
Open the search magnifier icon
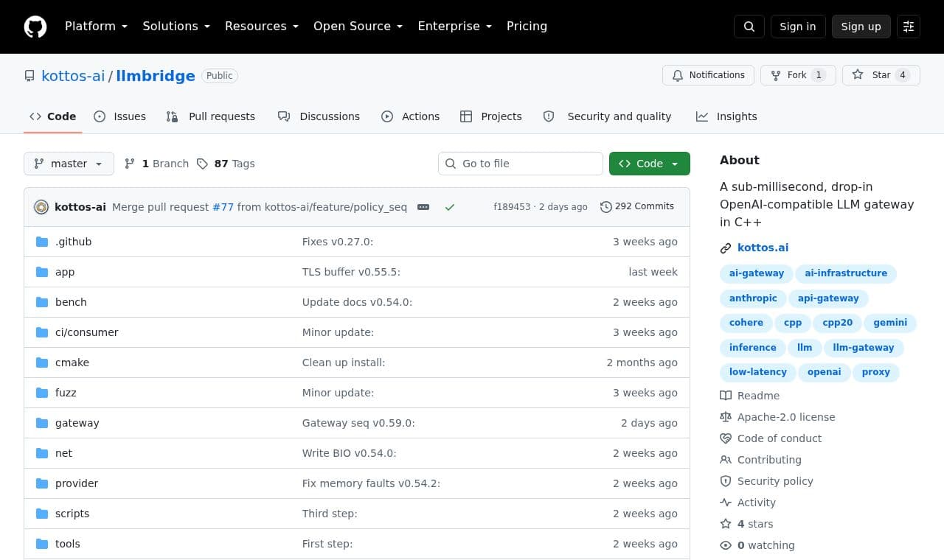[749, 27]
